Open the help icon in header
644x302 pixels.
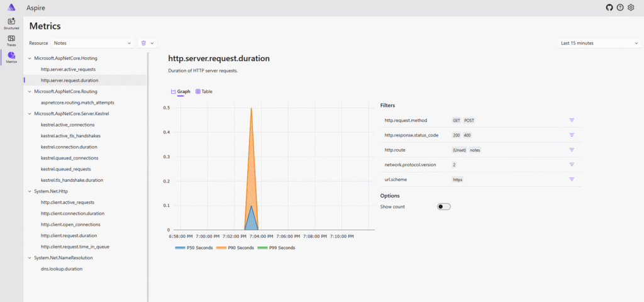pyautogui.click(x=620, y=8)
